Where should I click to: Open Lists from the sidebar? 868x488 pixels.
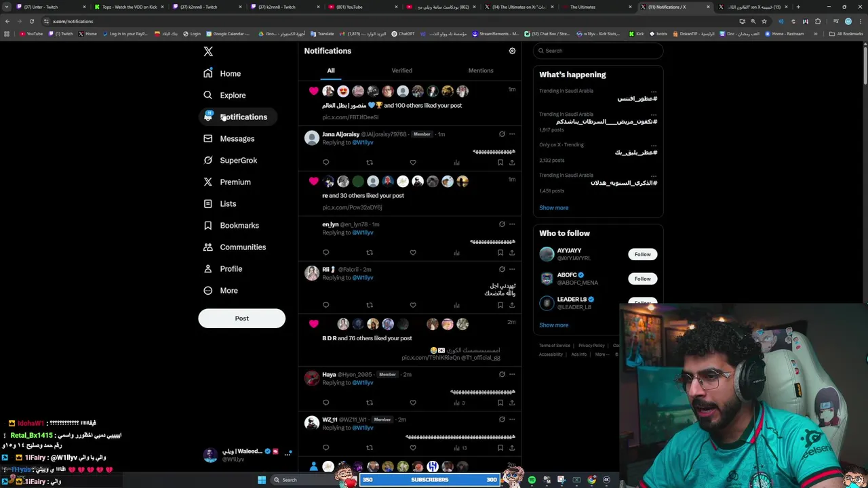[x=220, y=203]
